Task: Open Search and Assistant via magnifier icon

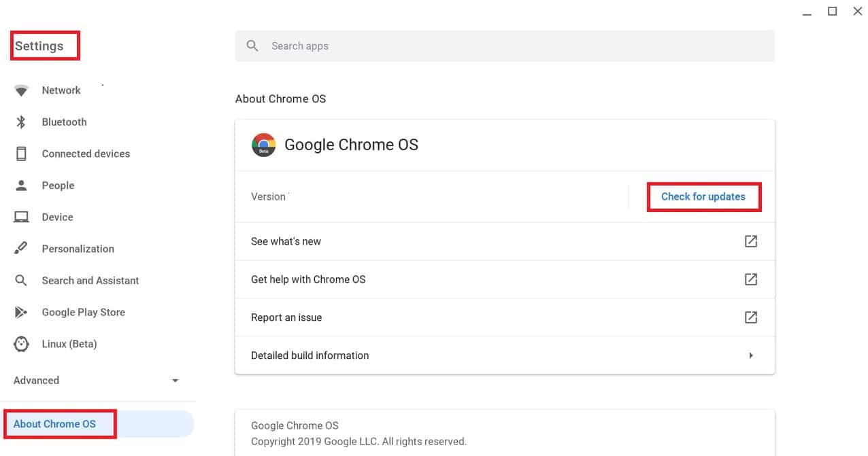Action: coord(21,280)
